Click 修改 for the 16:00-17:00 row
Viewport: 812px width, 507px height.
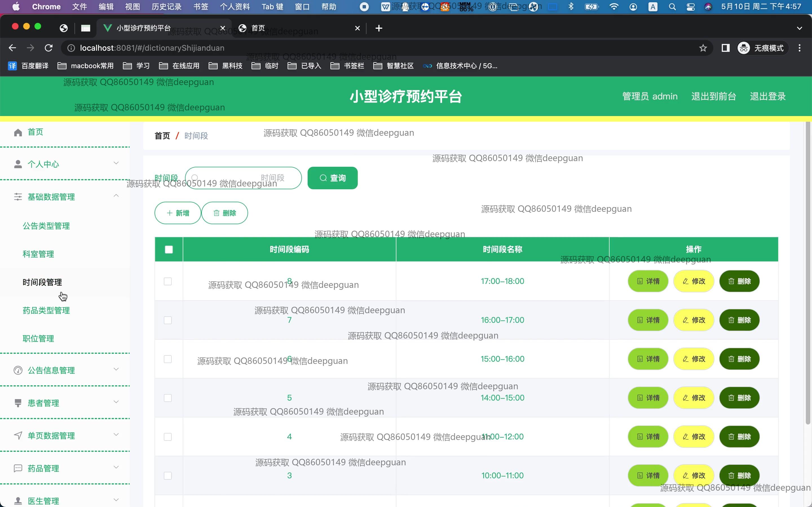click(x=694, y=320)
